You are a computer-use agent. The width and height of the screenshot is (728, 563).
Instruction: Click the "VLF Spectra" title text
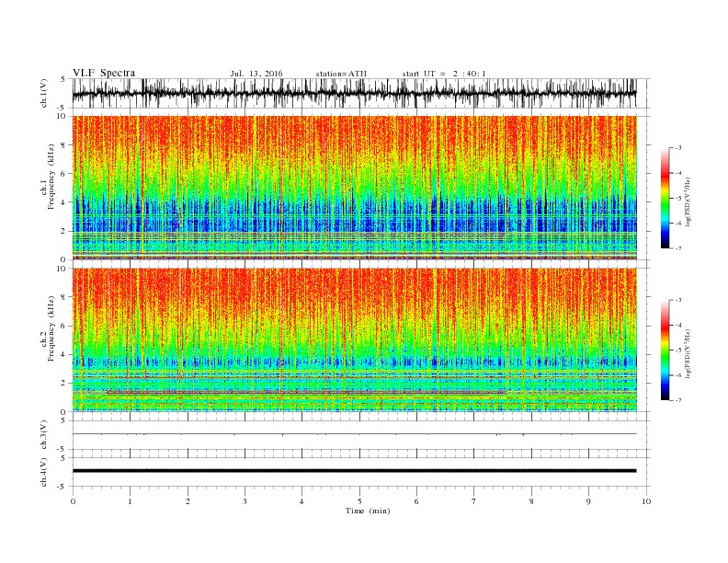[104, 73]
